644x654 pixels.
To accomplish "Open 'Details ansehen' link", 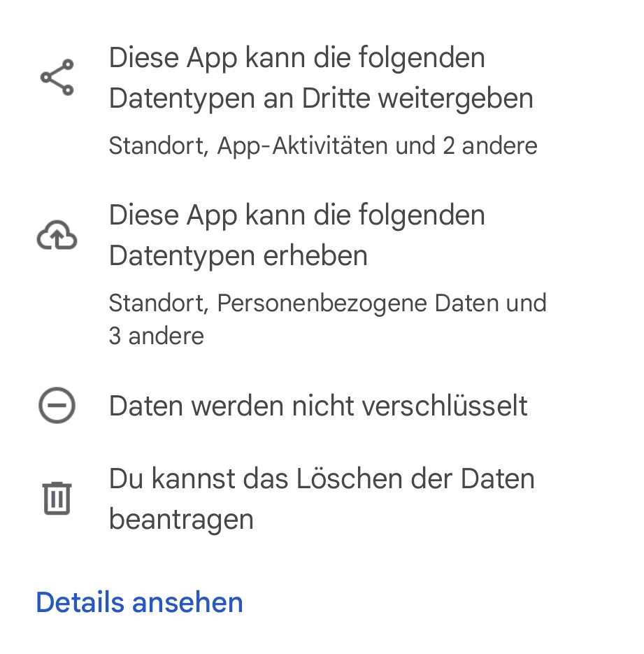I will 139,602.
